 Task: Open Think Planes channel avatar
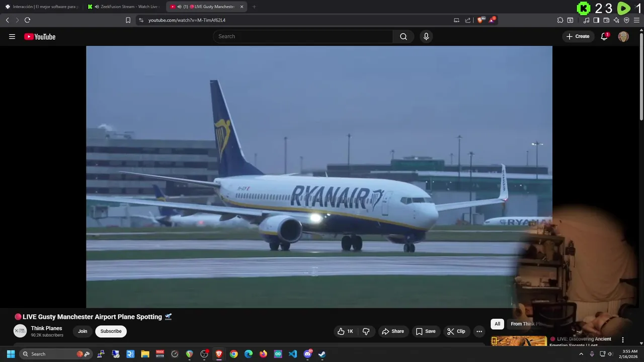pyautogui.click(x=20, y=331)
